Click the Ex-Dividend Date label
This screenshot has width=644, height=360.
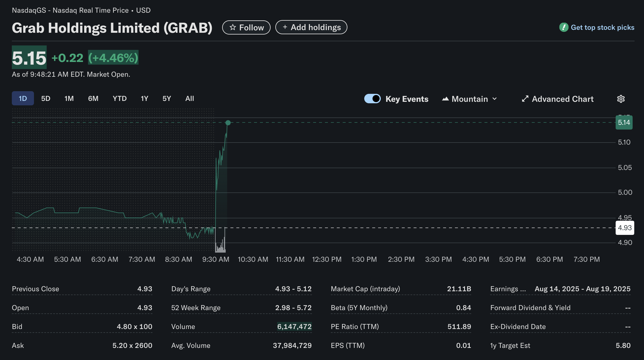click(518, 327)
